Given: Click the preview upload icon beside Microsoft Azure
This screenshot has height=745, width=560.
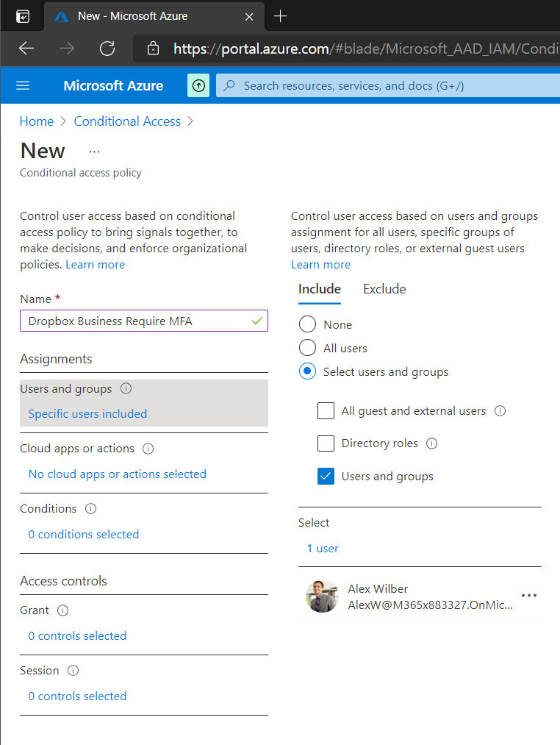Looking at the screenshot, I should coord(198,85).
